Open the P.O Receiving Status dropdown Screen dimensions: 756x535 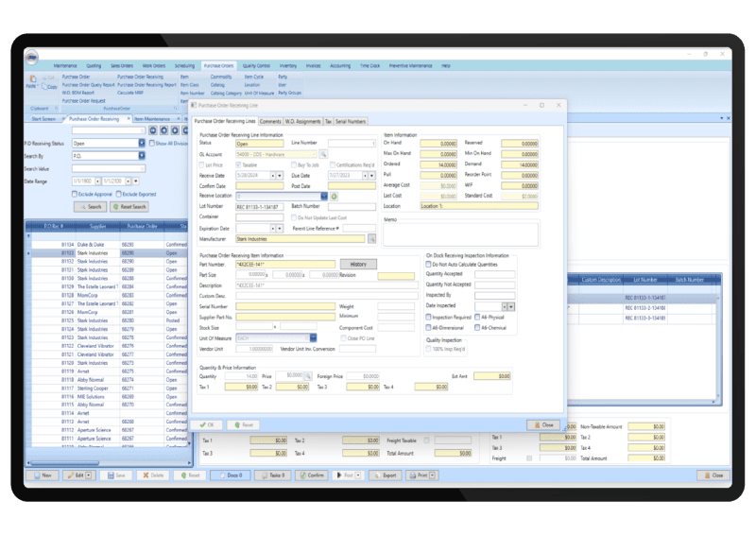[x=142, y=143]
